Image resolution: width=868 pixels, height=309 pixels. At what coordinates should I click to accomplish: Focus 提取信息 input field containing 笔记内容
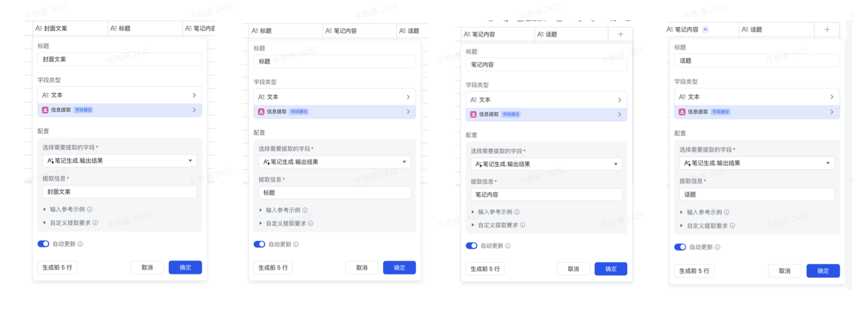(x=546, y=194)
